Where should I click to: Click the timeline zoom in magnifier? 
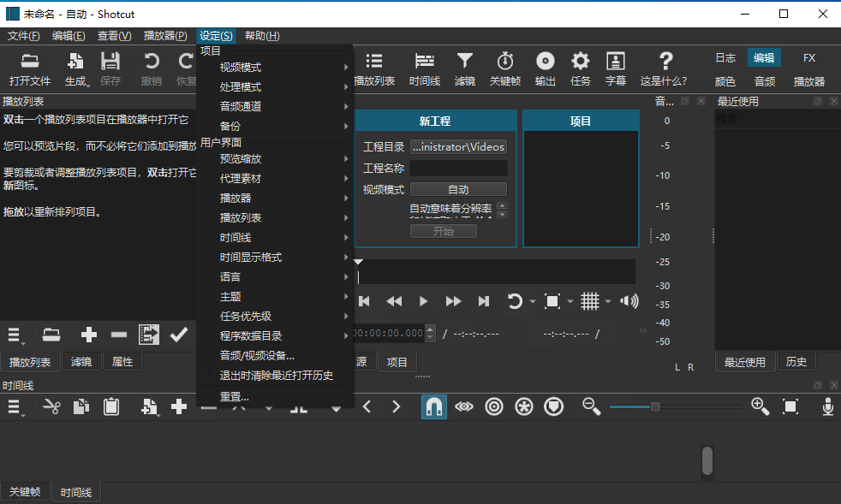[x=760, y=407]
